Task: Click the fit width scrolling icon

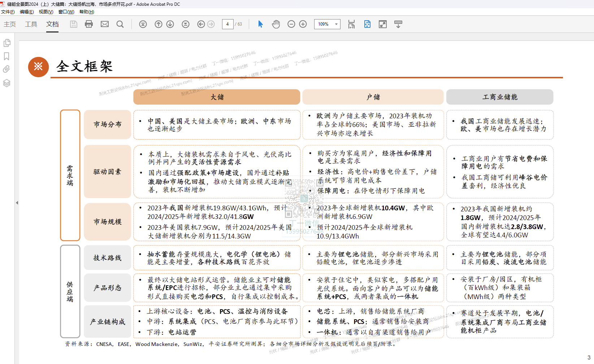Action: coord(351,24)
